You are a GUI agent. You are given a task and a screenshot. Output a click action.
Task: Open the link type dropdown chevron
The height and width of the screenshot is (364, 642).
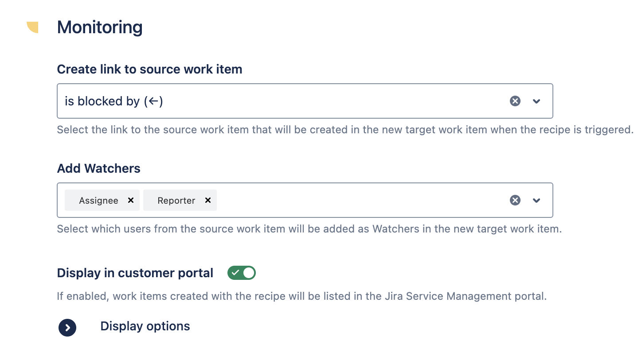536,101
